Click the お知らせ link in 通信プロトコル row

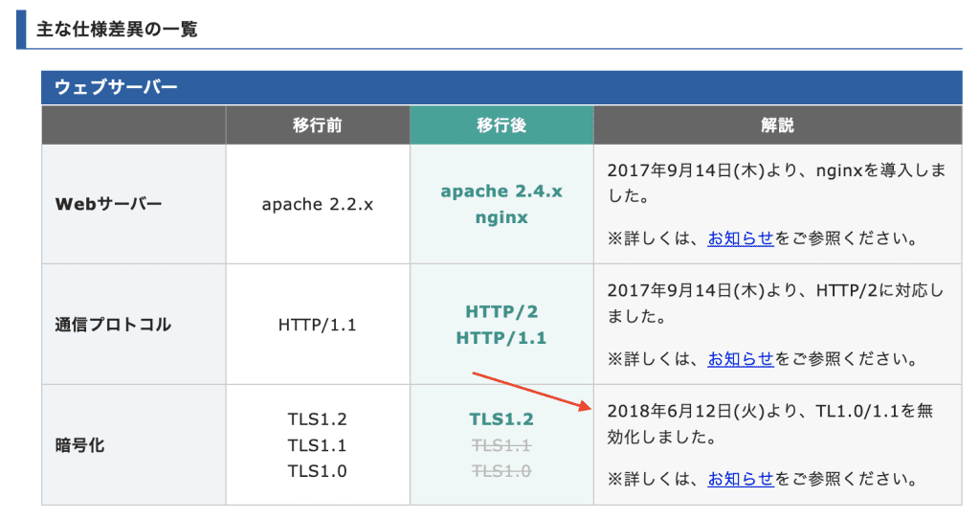pyautogui.click(x=740, y=359)
